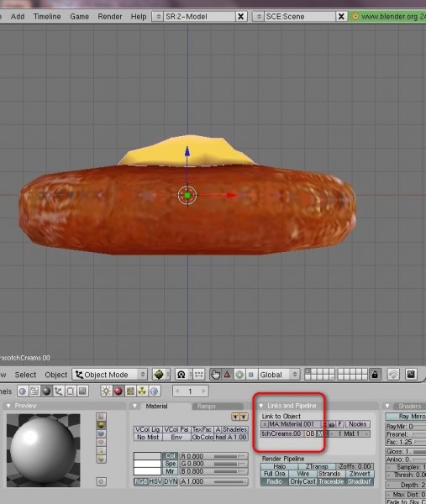The height and width of the screenshot is (504, 426).
Task: Switch to the Ramps tab
Action: [x=207, y=407]
